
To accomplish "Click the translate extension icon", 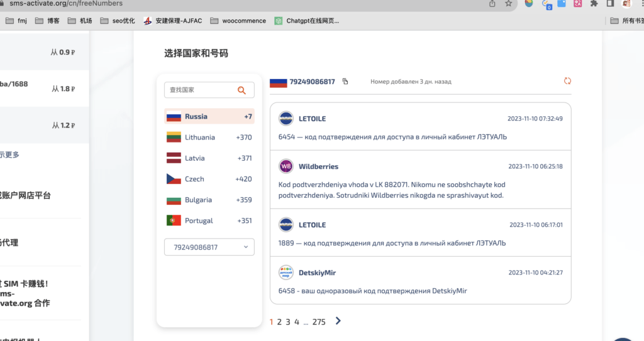I will coord(577,4).
